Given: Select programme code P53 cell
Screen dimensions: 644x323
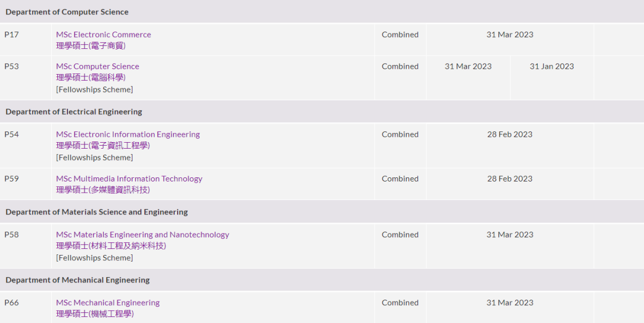Looking at the screenshot, I should pos(12,66).
